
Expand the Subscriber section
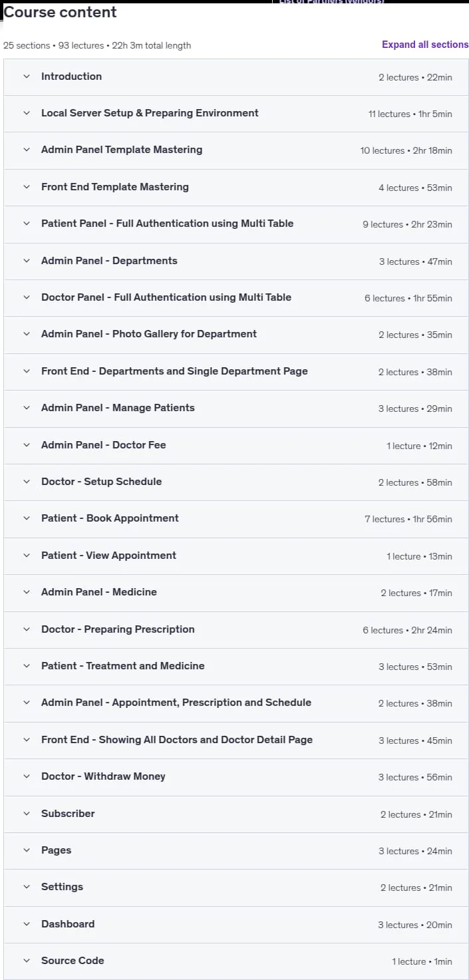tap(236, 814)
